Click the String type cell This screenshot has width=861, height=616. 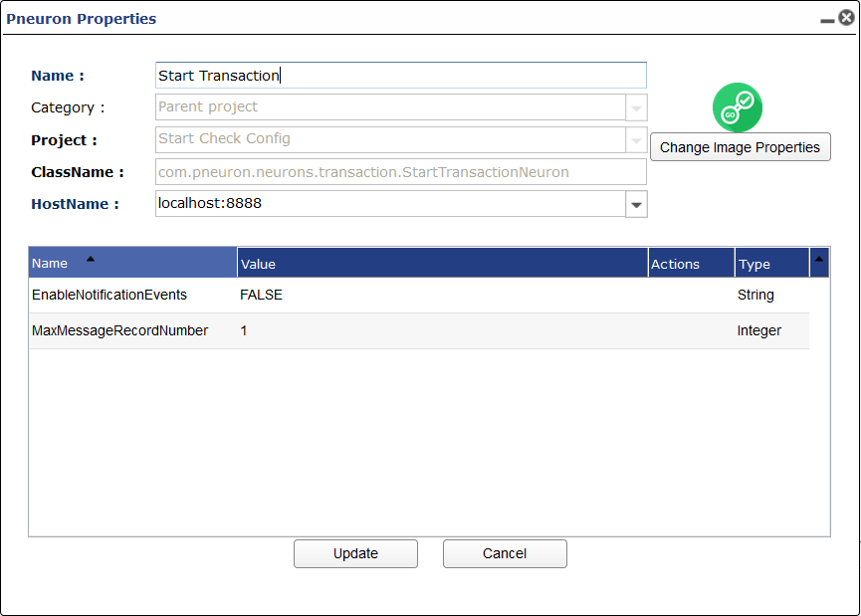point(755,295)
